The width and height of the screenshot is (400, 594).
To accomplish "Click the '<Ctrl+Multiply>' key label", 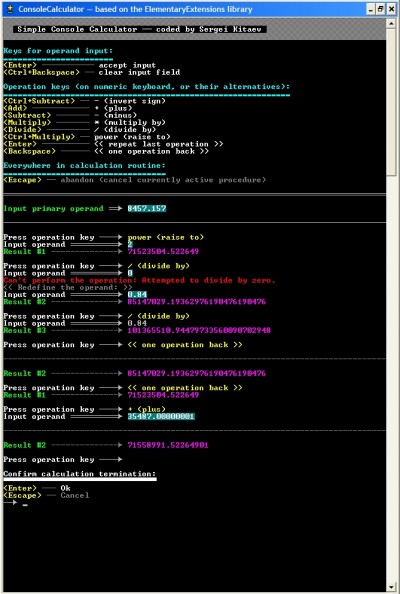I will tap(39, 137).
